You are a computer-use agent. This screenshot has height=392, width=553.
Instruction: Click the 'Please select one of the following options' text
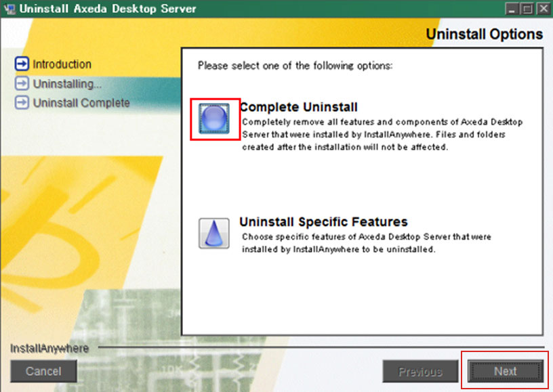(295, 66)
